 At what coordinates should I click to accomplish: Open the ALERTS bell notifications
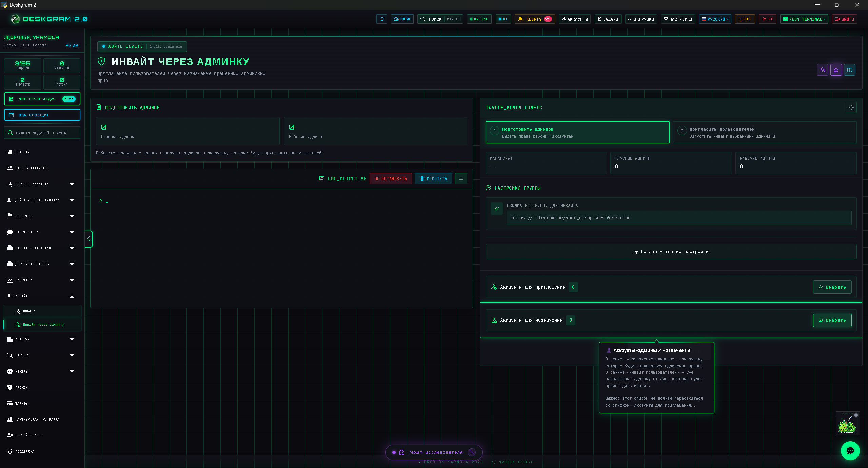(x=535, y=19)
